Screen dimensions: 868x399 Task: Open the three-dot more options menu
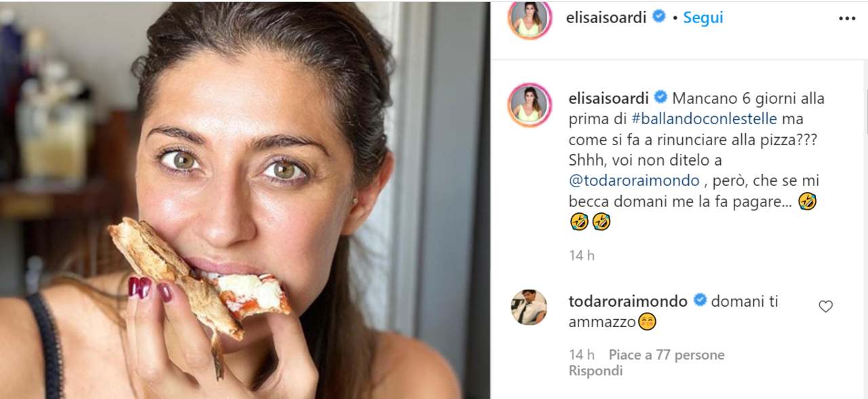click(x=847, y=18)
